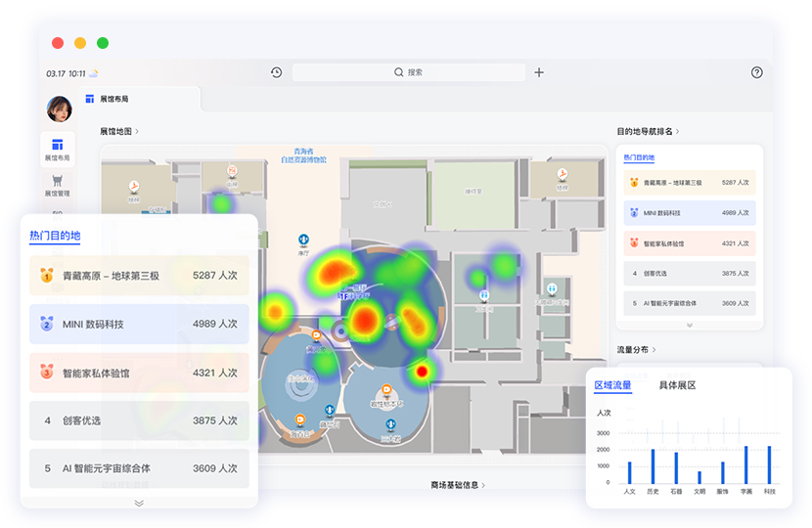Click the user avatar picture

tap(60, 109)
